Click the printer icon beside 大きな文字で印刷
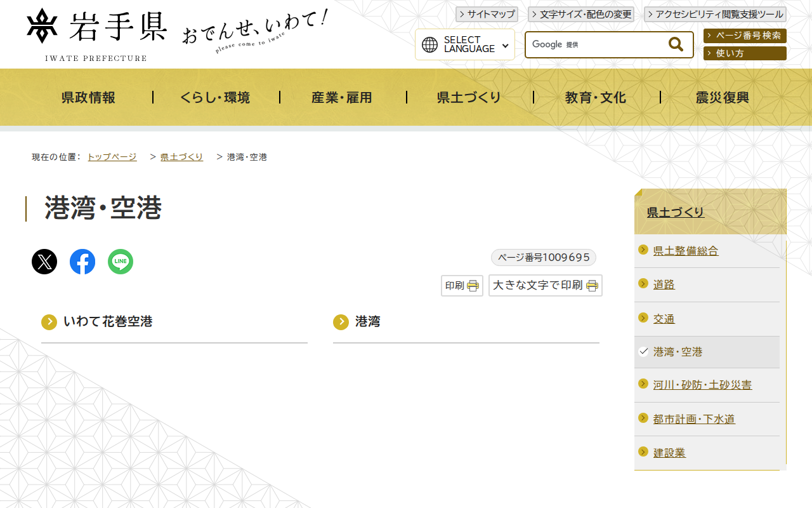Screen dimensions: 812x508 pyautogui.click(x=593, y=286)
